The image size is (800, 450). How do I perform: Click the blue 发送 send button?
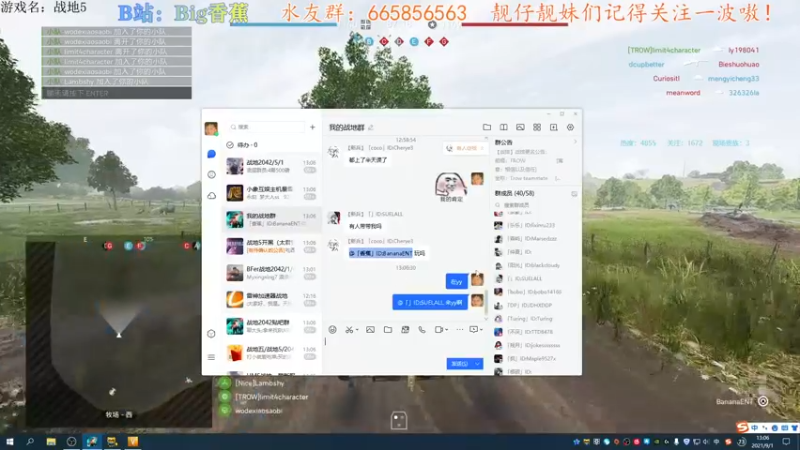click(460, 364)
